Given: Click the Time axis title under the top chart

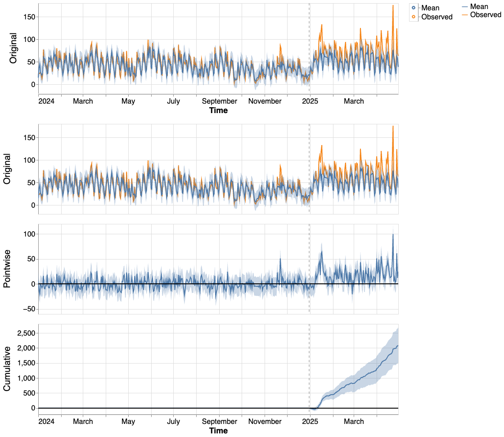Looking at the screenshot, I should [218, 110].
